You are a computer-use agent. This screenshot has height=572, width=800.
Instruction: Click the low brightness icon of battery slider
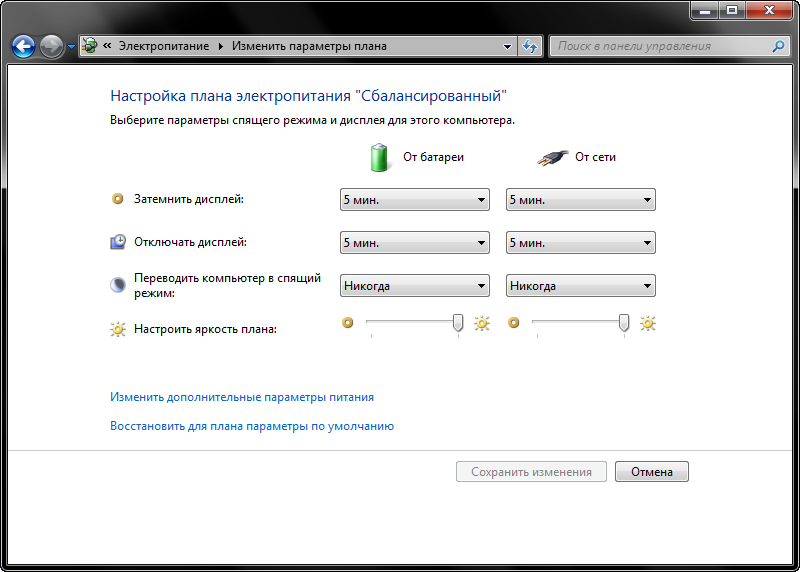tap(347, 322)
